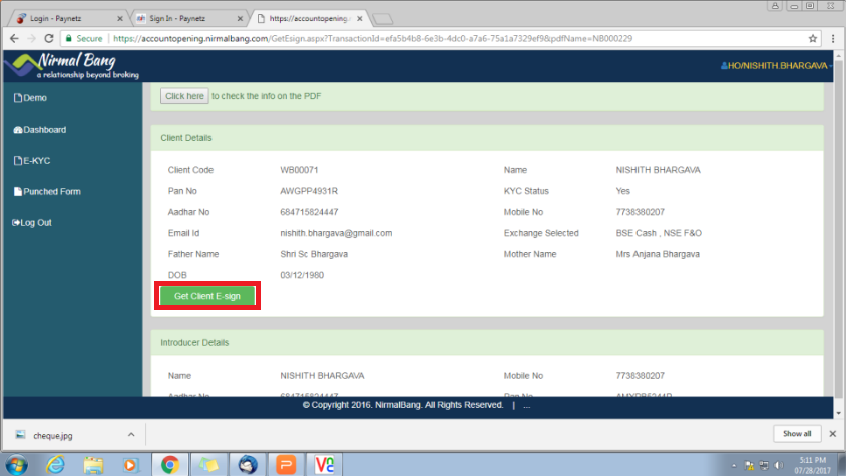
Task: Expand options for the cheque.jpg download
Action: tap(130, 434)
